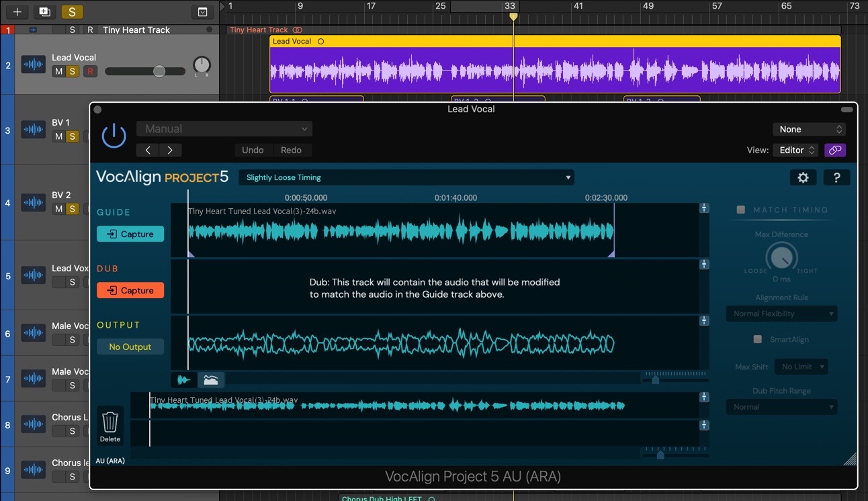Screen dimensions: 868x501
Task: Click the Redo button
Action: coord(291,150)
